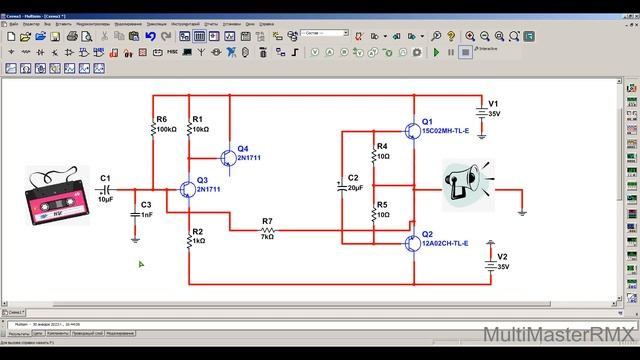This screenshot has height=360, width=640.
Task: Expand the forward annotate dropdown arrow
Action: point(422,36)
